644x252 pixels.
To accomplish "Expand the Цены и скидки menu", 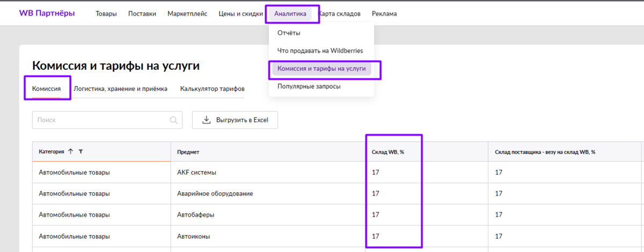I will pos(240,14).
